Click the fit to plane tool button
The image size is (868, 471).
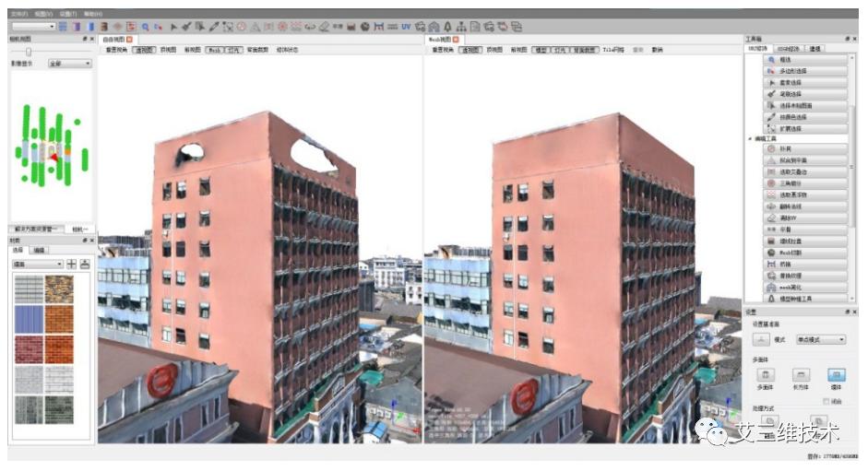(x=805, y=160)
